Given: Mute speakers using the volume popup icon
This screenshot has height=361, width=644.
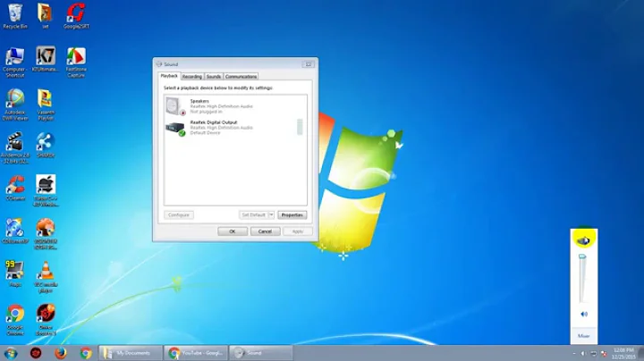Looking at the screenshot, I should pos(583,315).
